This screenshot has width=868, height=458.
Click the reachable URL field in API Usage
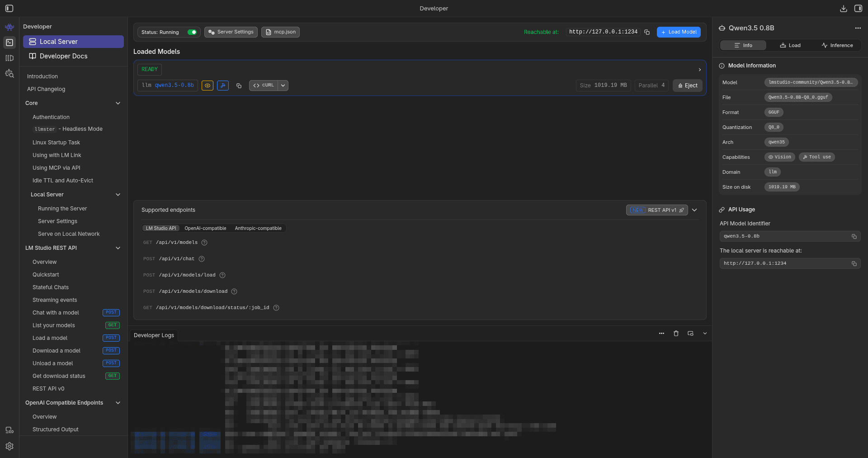[x=790, y=263]
